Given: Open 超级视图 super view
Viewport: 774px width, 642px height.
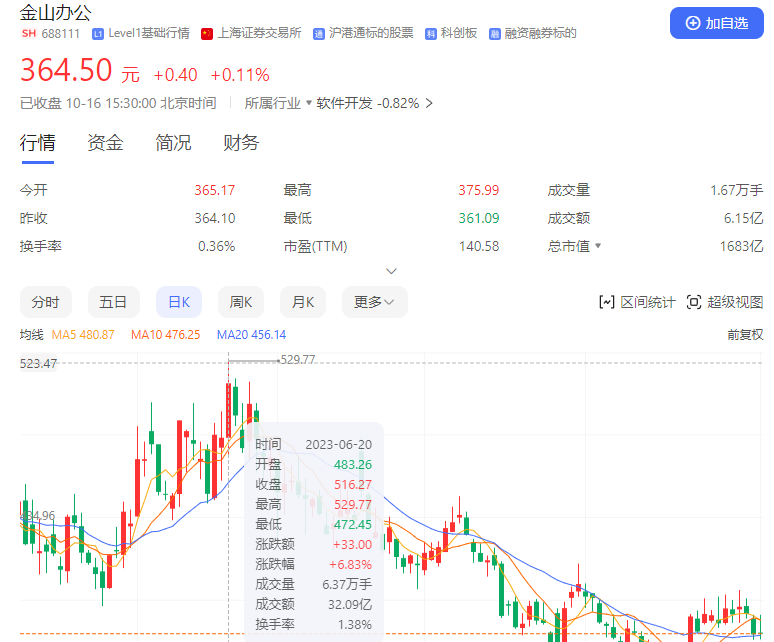Looking at the screenshot, I should 725,302.
